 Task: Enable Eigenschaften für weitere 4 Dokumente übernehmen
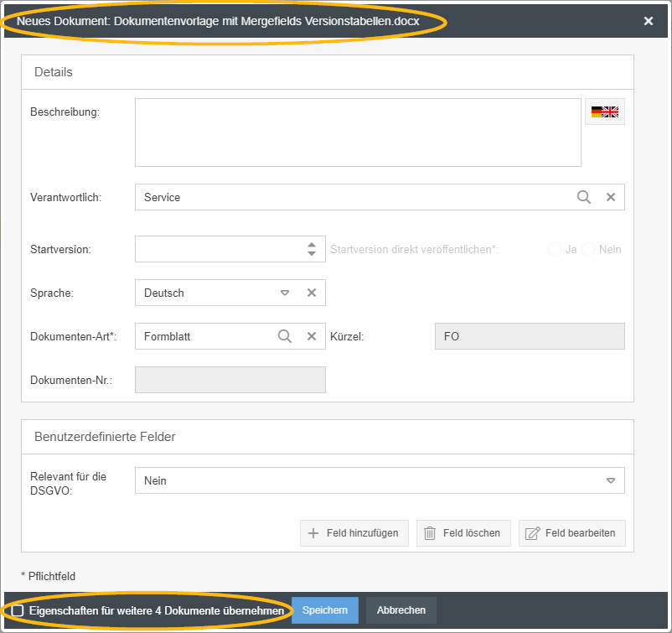(18, 610)
